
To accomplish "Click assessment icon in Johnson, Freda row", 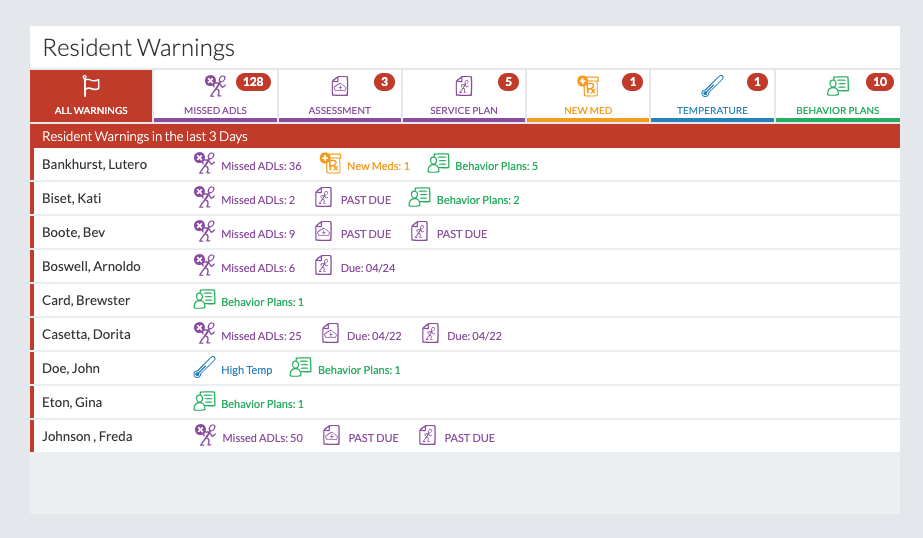I will 331,436.
